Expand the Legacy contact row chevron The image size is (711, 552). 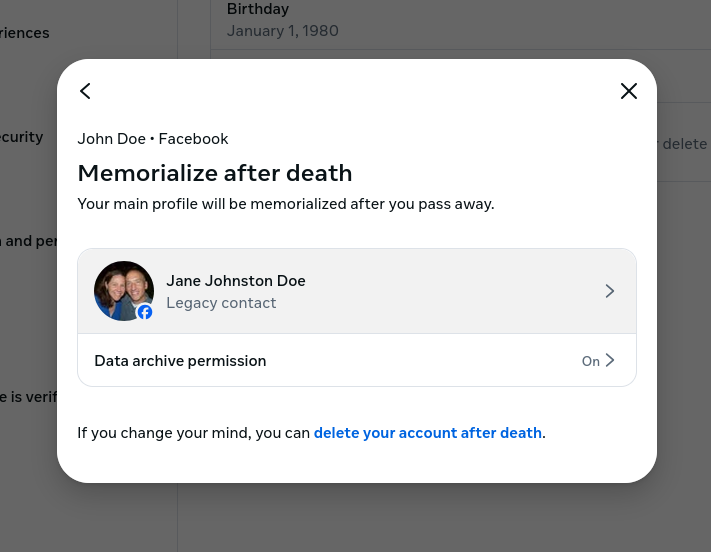(609, 291)
